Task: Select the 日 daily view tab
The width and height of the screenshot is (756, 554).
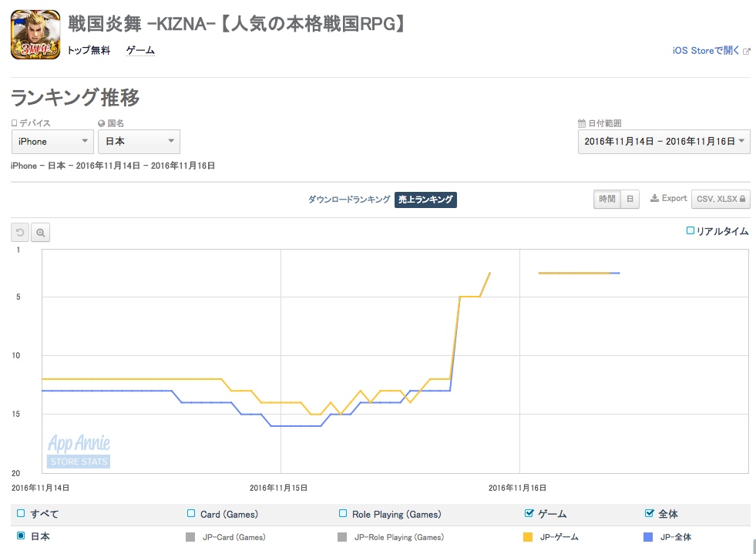Action: click(x=630, y=199)
